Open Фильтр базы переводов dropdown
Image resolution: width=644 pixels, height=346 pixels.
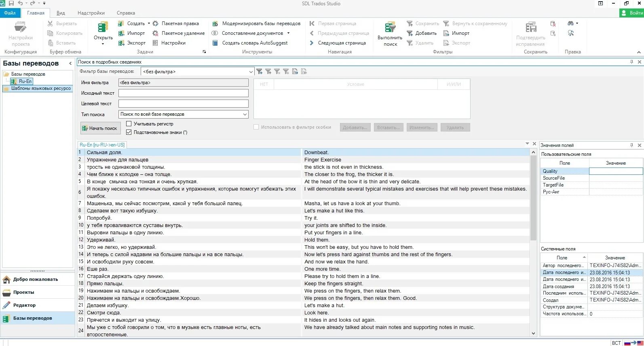tap(251, 72)
